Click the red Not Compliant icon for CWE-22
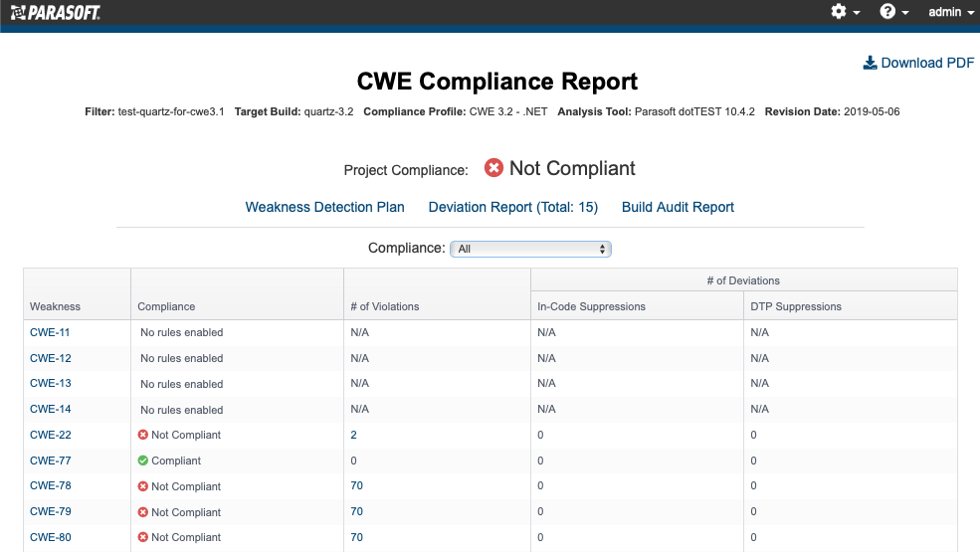This screenshot has height=552, width=980. (143, 435)
